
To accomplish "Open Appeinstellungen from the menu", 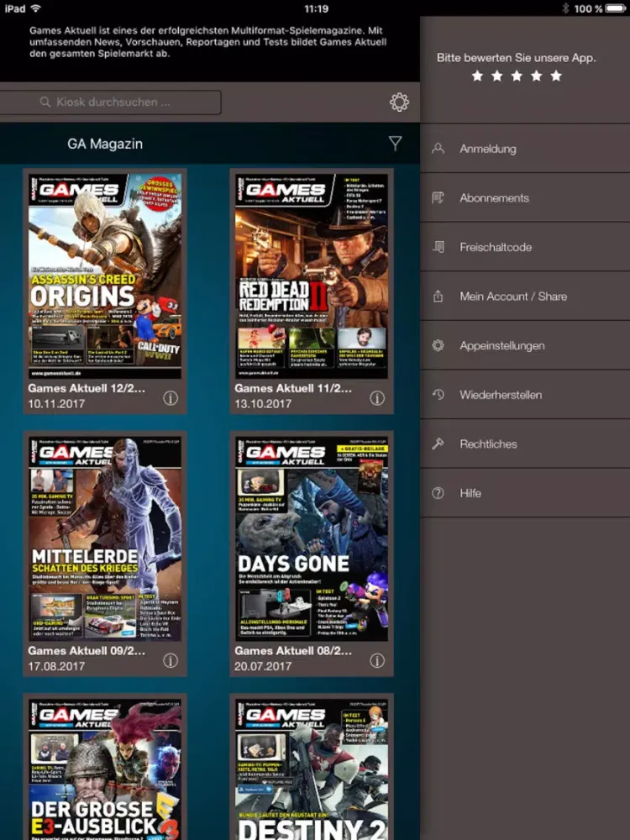I will [525, 345].
